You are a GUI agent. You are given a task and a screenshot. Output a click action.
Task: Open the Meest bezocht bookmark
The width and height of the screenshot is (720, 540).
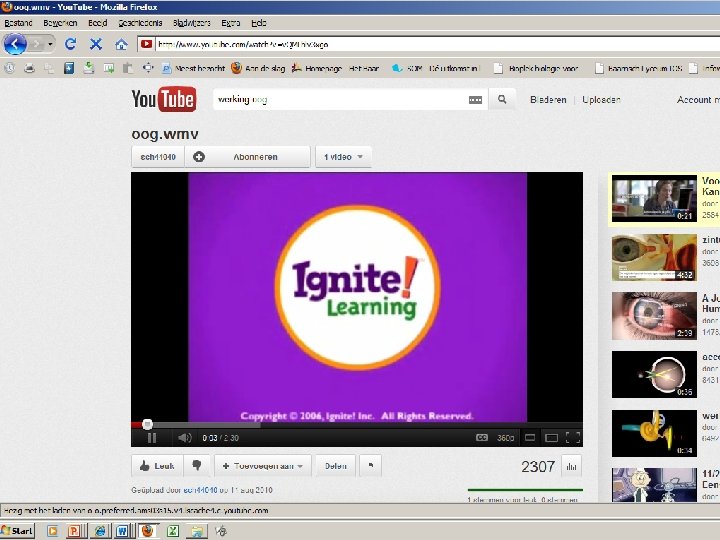click(193, 68)
